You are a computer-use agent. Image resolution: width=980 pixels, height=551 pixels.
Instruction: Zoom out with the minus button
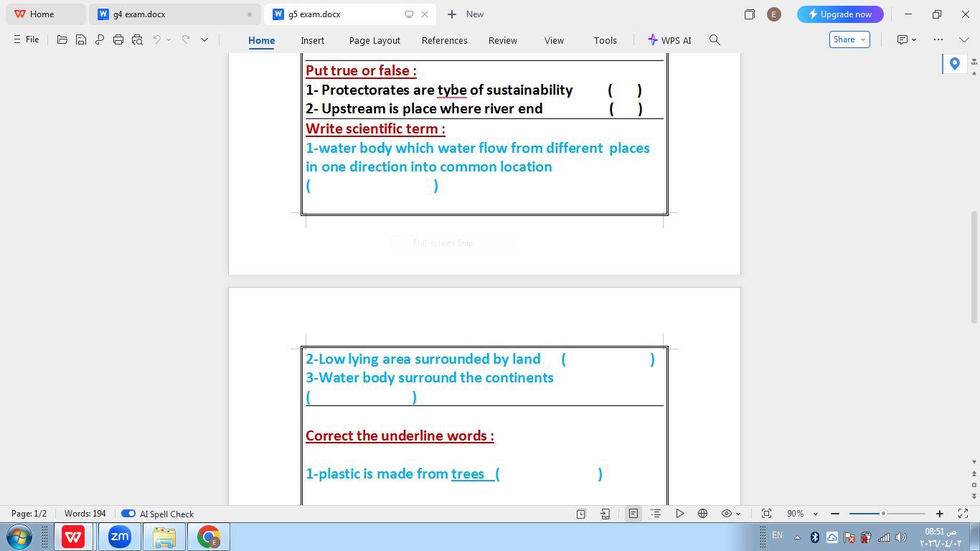point(835,514)
